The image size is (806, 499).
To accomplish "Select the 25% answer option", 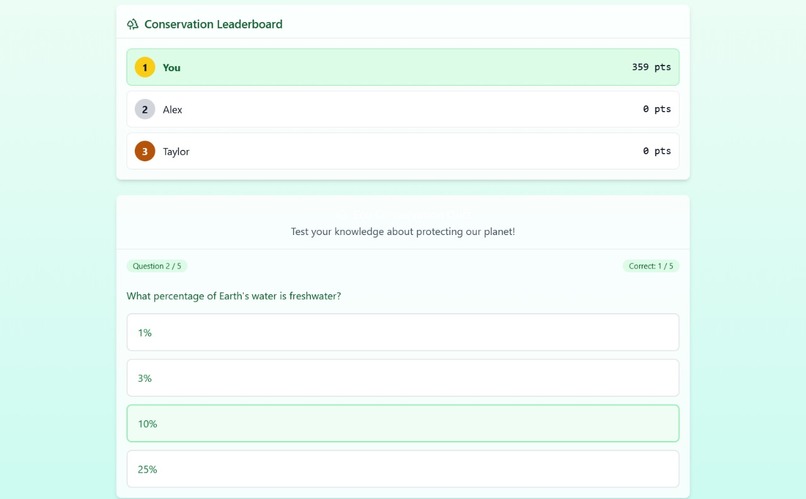I will [x=403, y=469].
